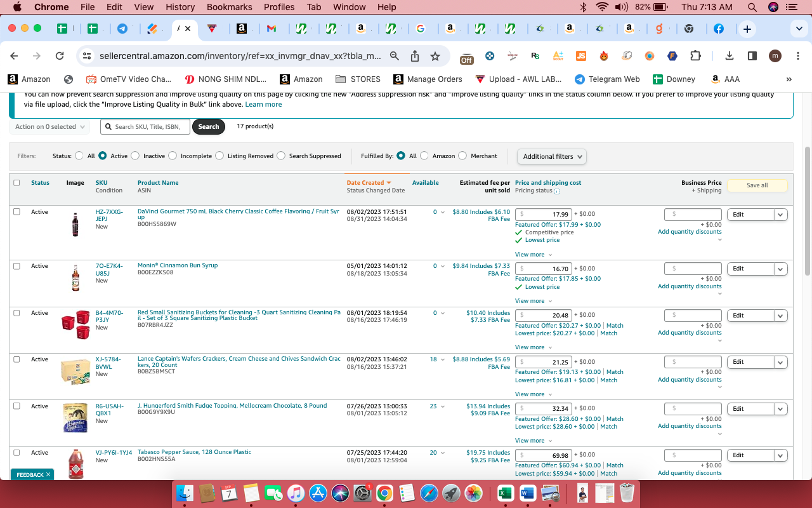The width and height of the screenshot is (812, 508).
Task: Open Chrome icon in the dock
Action: (x=384, y=493)
